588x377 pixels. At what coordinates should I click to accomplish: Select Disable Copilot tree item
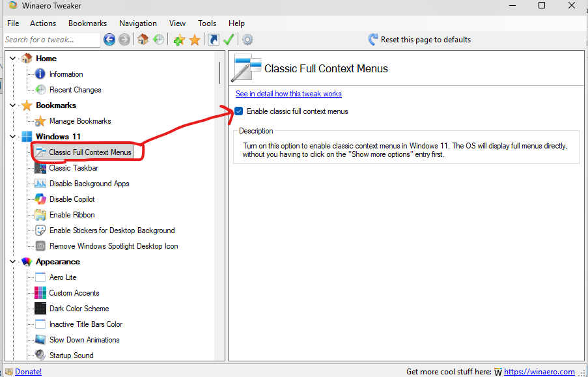tap(72, 199)
